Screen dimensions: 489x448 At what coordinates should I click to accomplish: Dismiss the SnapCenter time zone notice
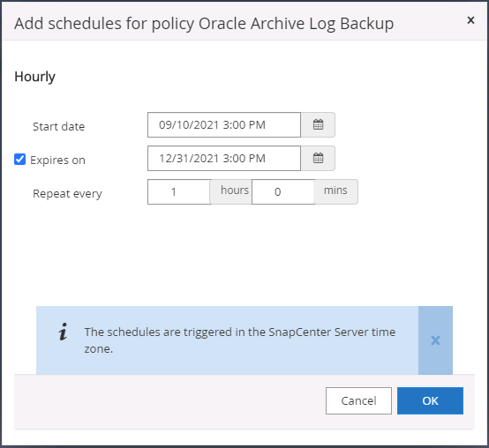[435, 340]
